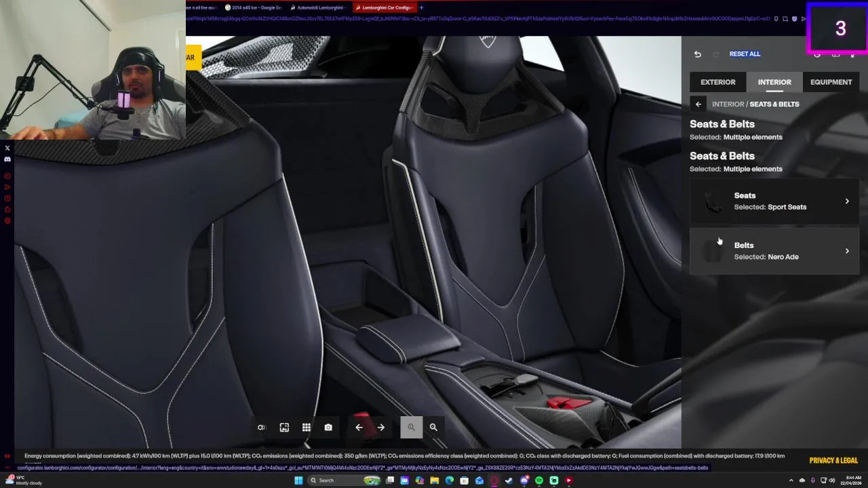The height and width of the screenshot is (488, 868).
Task: Expand Seats with its chevron arrow
Action: pos(847,201)
